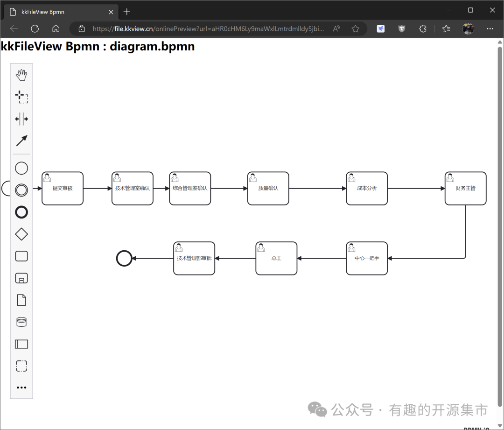Create an expanded subprocess from the palette
Viewport: 504px width, 430px height.
[x=21, y=278]
